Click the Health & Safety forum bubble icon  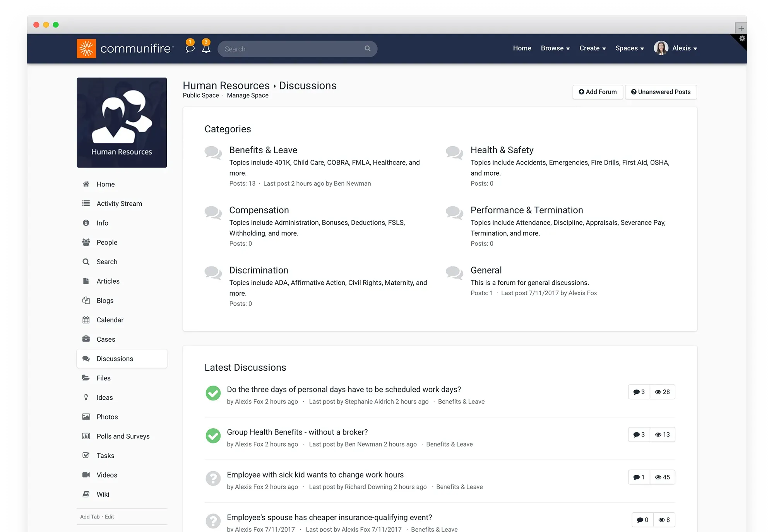(454, 152)
